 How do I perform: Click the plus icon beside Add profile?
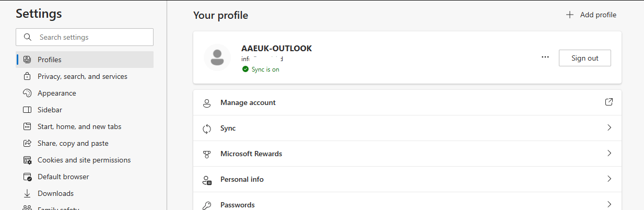click(570, 15)
